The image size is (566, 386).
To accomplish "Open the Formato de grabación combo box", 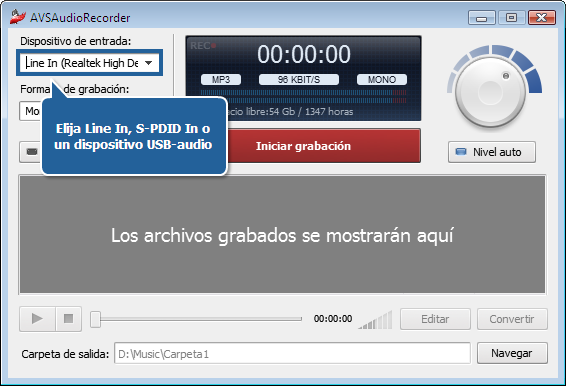I will point(30,111).
